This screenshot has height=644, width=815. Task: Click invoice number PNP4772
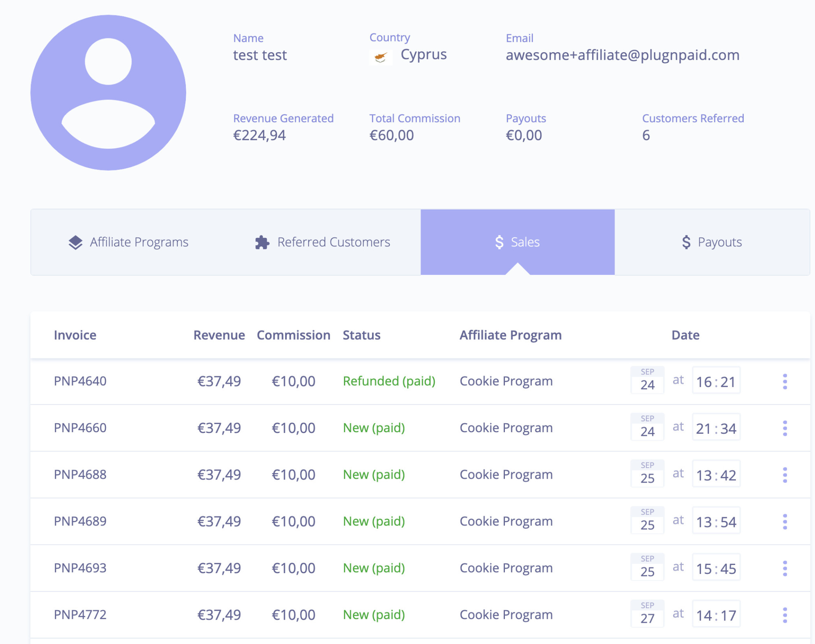pyautogui.click(x=80, y=615)
